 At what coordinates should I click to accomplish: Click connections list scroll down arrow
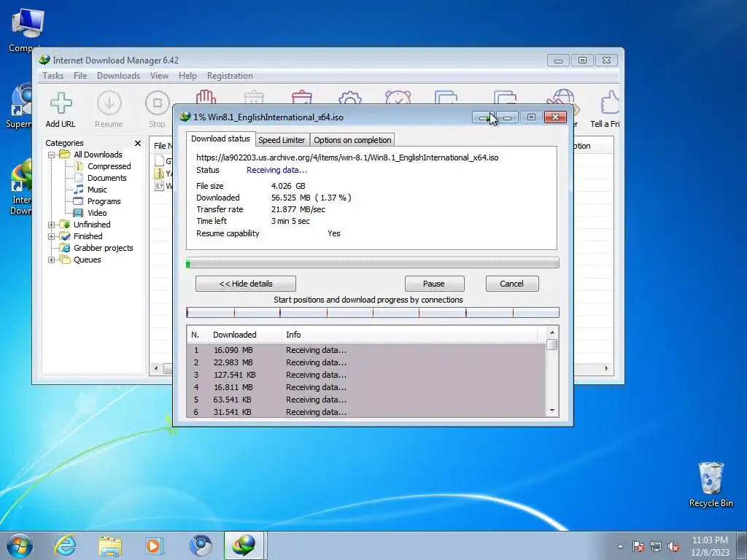(x=552, y=411)
